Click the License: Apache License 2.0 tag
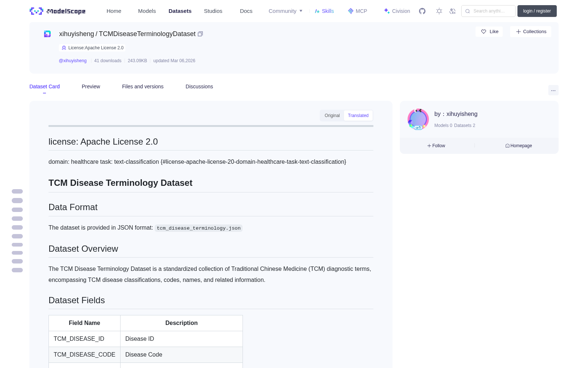The width and height of the screenshot is (588, 368). 92,48
